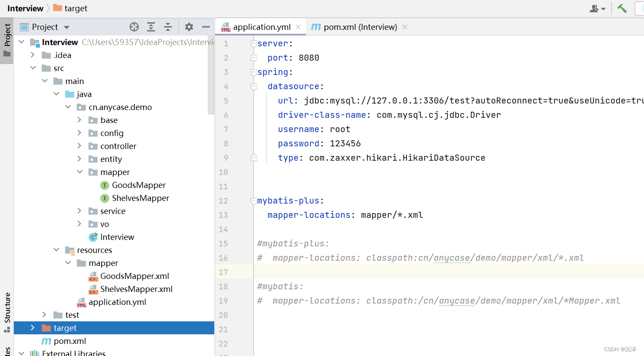Click line number 17 in gutter
This screenshot has width=644, height=356.
223,272
